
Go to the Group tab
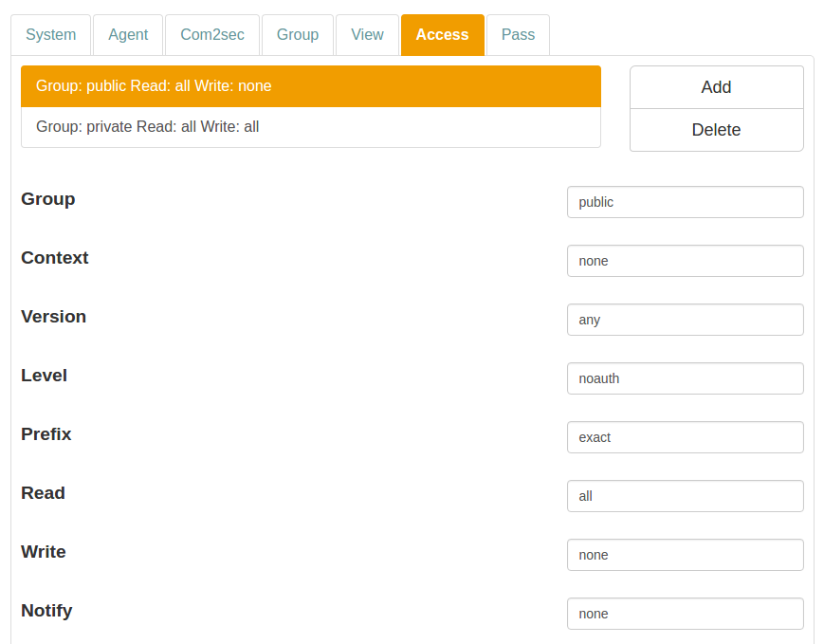pyautogui.click(x=298, y=35)
